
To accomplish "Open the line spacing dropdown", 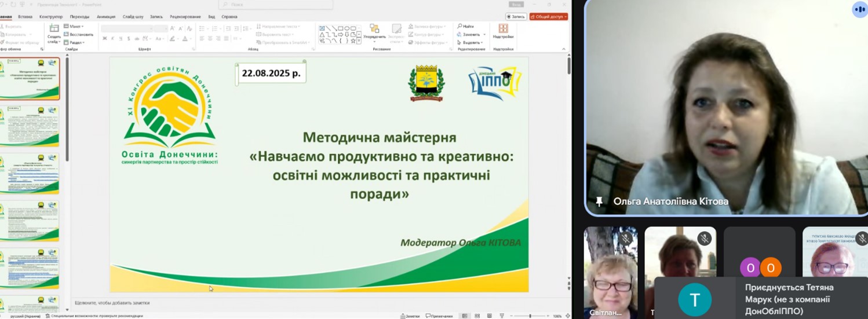I will click(247, 28).
